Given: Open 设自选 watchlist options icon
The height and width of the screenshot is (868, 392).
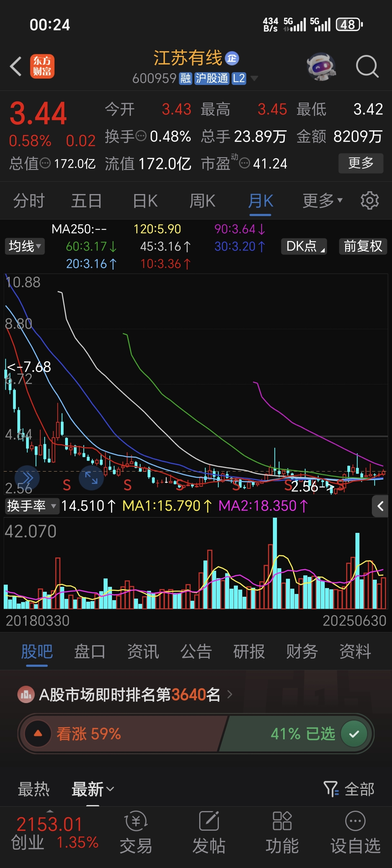Looking at the screenshot, I should tap(355, 832).
